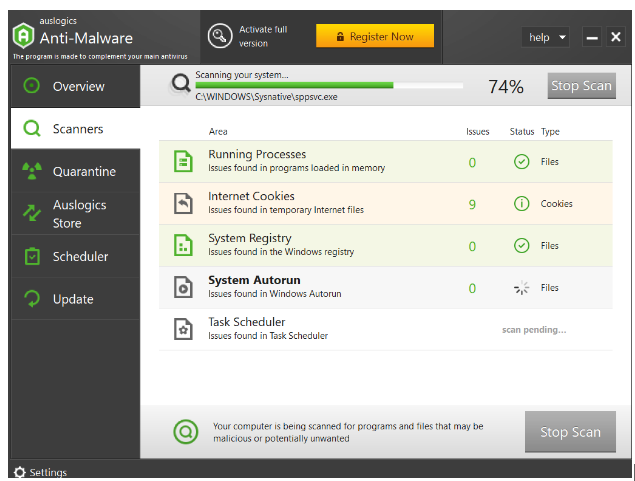This screenshot has height=481, width=635.
Task: Click the Auslogics Store arrows icon
Action: pos(32,213)
